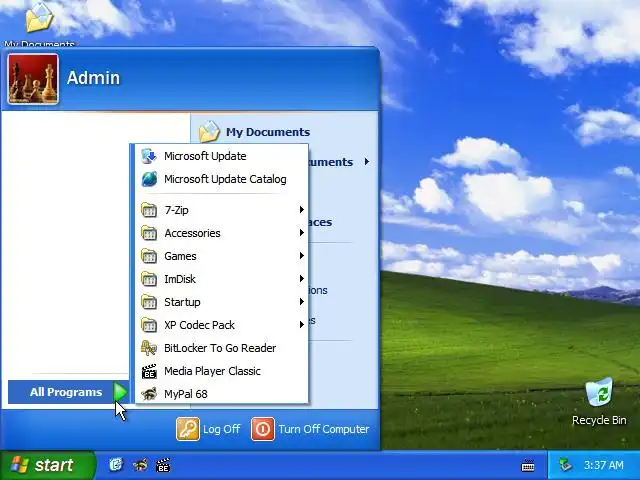Viewport: 640px width, 480px height.
Task: Expand the XP Codec Pack submenu arrow
Action: (x=302, y=324)
